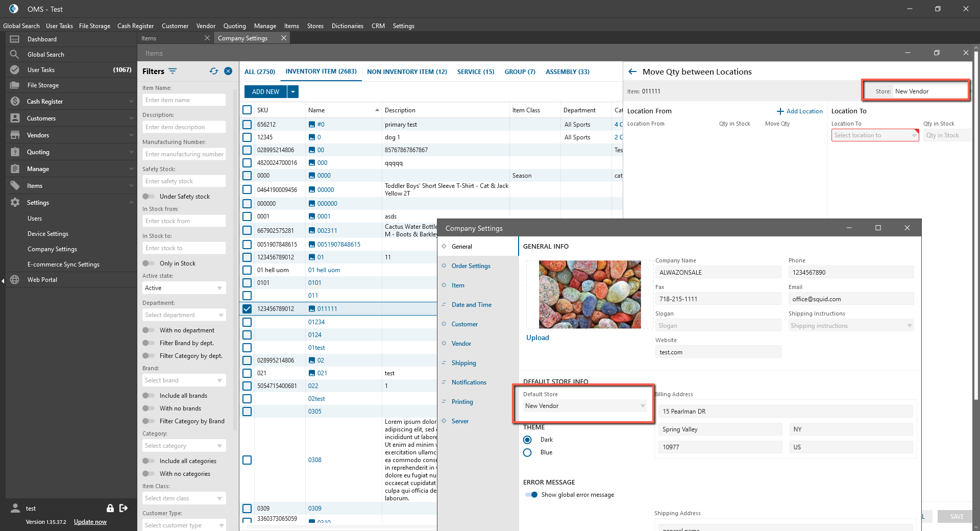Click the Company Name field
980x531 pixels.
click(x=719, y=273)
